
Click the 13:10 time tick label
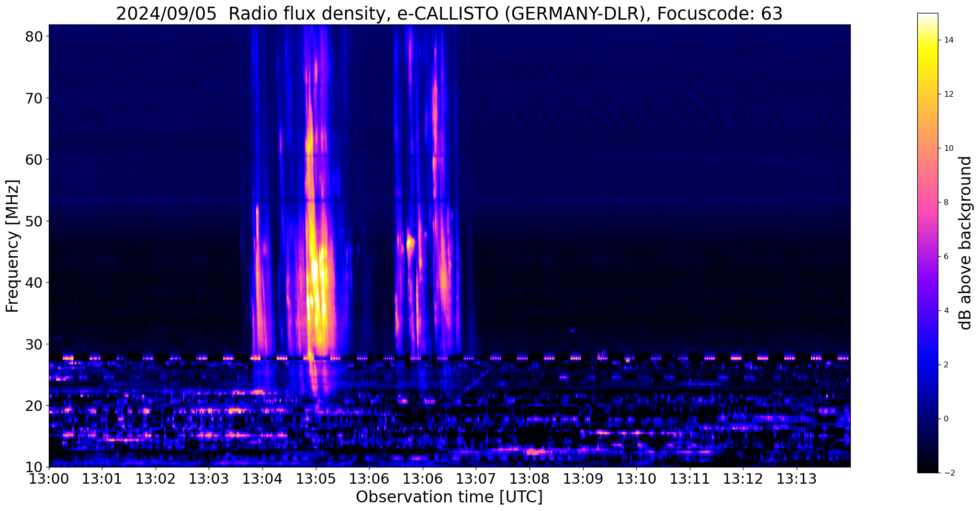(636, 479)
